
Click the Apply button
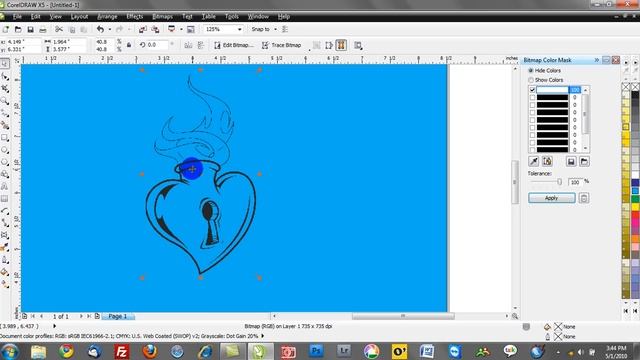point(552,198)
